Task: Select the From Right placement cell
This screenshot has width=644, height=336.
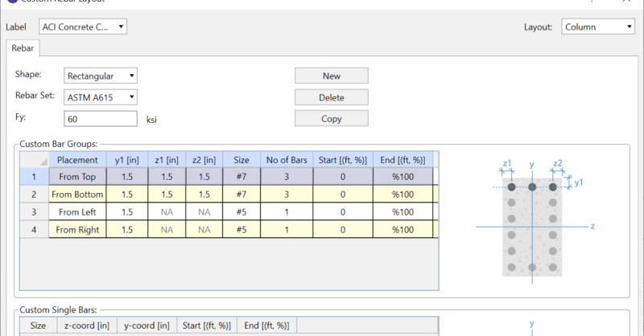Action: [x=78, y=230]
